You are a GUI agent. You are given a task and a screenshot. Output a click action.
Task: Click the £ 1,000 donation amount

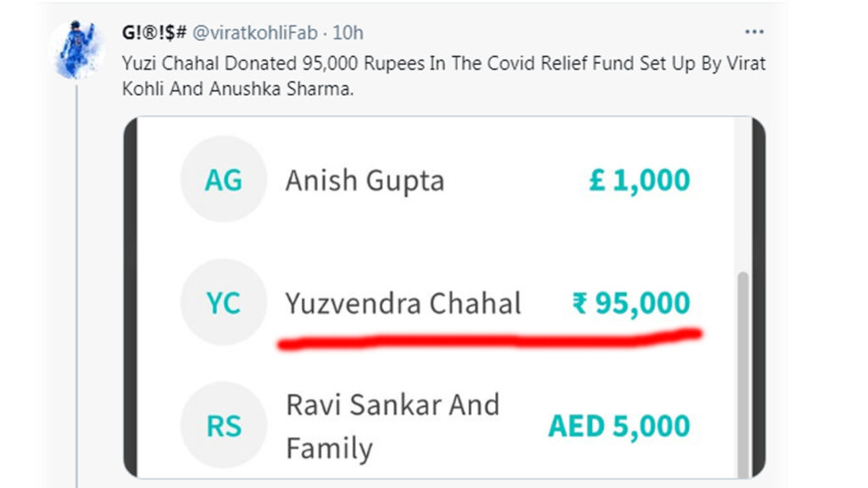tap(640, 180)
